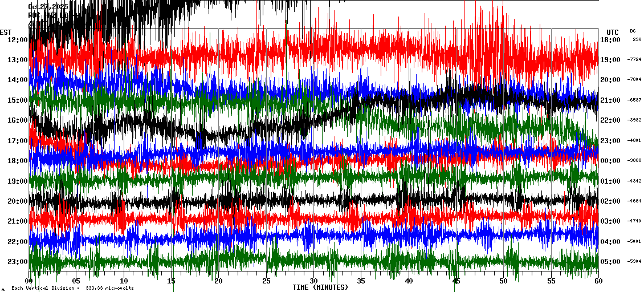The height and width of the screenshot is (296, 644).
Task: Click minute tick label 20
Action: click(219, 281)
